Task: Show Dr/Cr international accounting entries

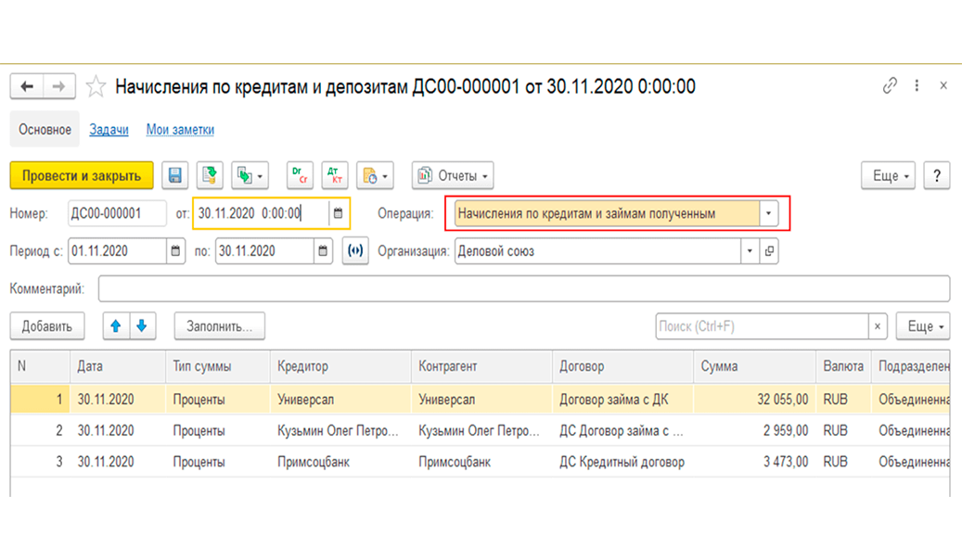Action: (x=300, y=175)
